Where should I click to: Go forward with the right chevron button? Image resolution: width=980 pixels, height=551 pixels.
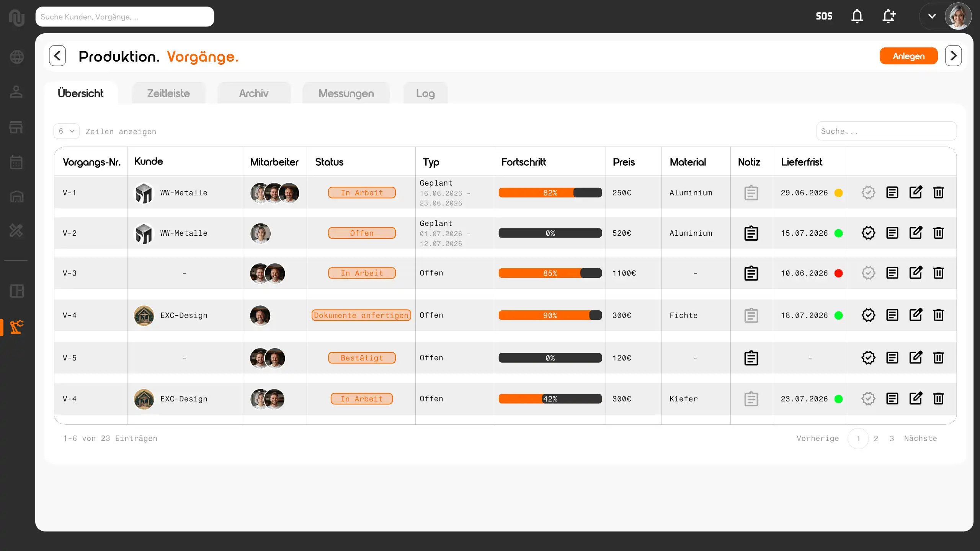(x=953, y=56)
